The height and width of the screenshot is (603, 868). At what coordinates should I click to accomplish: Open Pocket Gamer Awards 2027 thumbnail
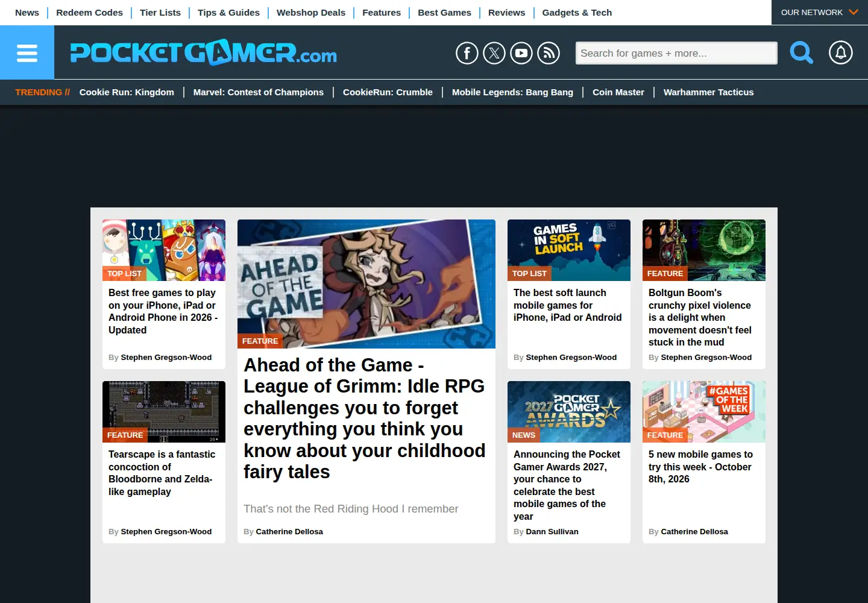click(569, 412)
